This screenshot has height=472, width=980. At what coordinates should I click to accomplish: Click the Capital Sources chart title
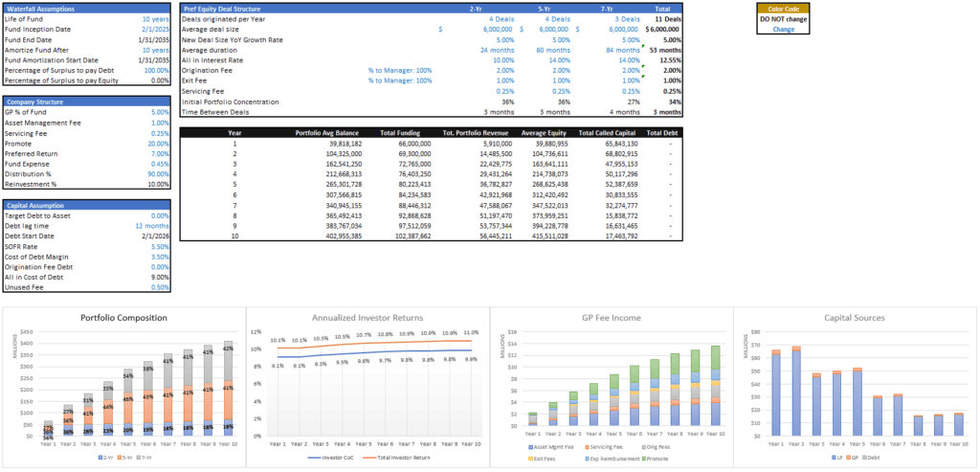click(x=855, y=318)
